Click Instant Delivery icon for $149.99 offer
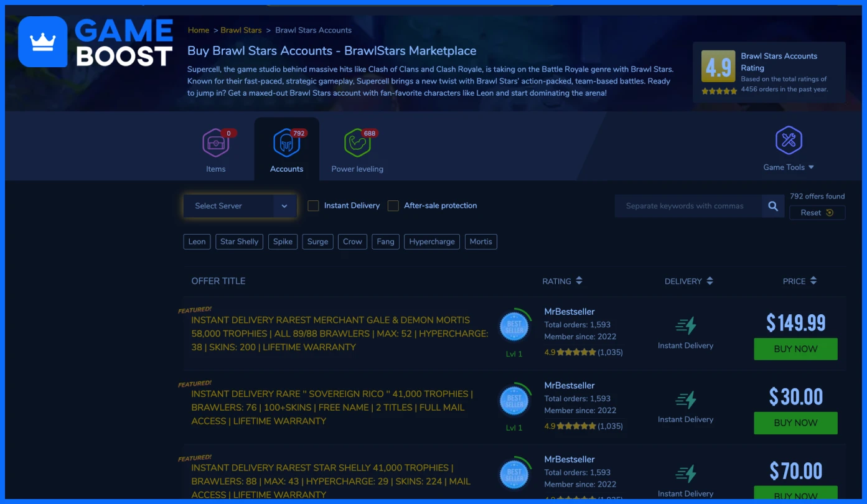Screen dimensions: 867x504 tap(685, 325)
